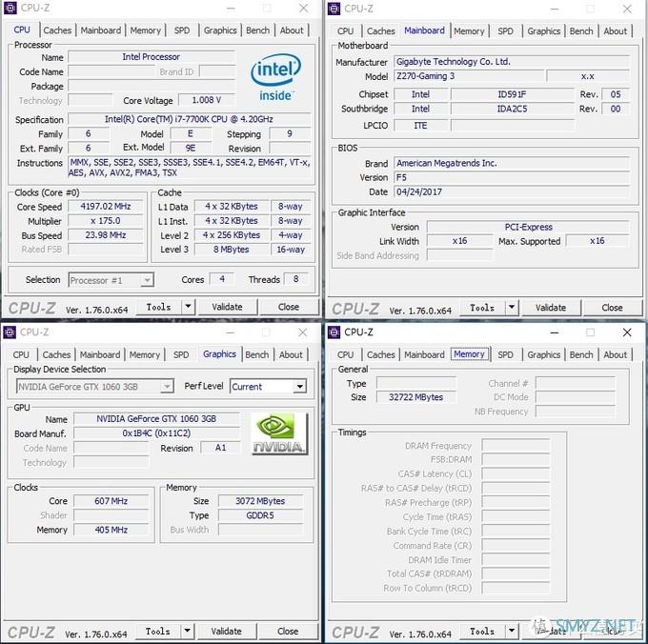648x644 pixels.
Task: Open the Memory tab in the CPU window
Action: [146, 30]
